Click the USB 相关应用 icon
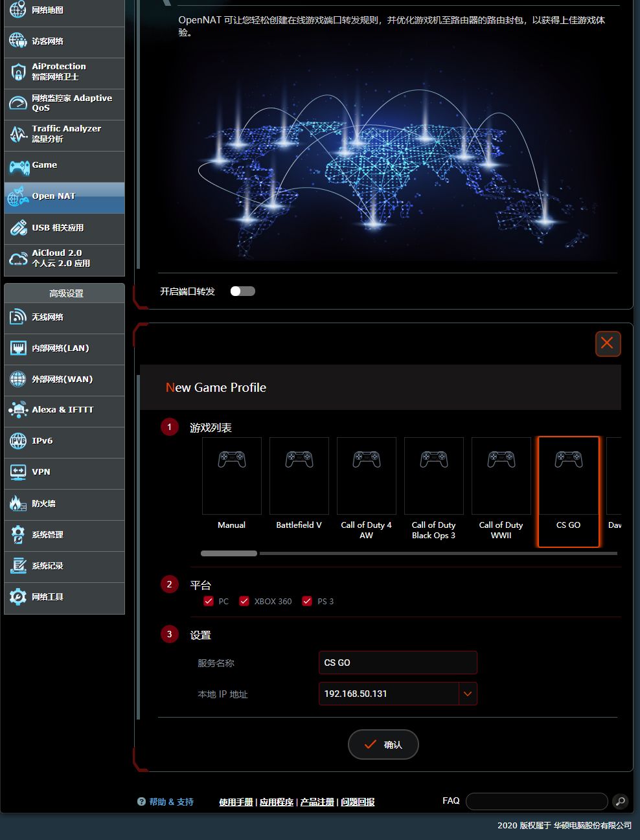 click(18, 228)
